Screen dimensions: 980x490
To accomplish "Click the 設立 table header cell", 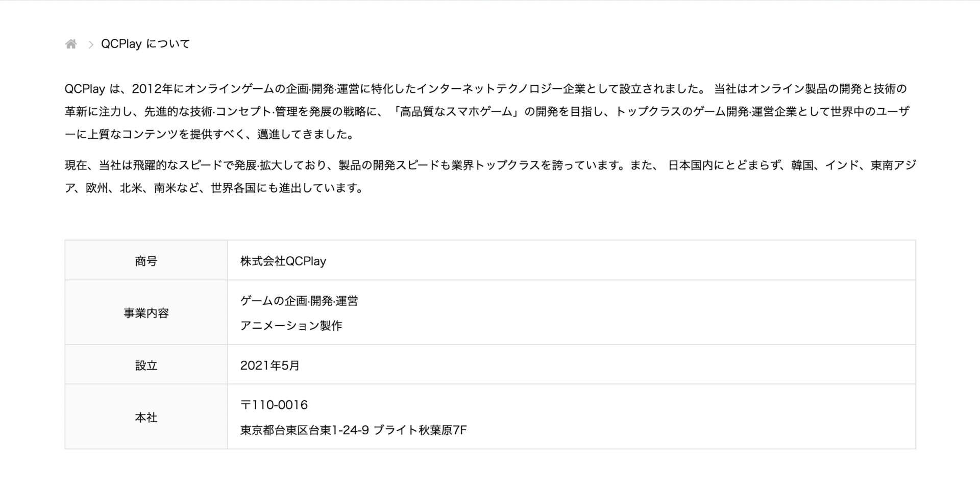I will 146,365.
